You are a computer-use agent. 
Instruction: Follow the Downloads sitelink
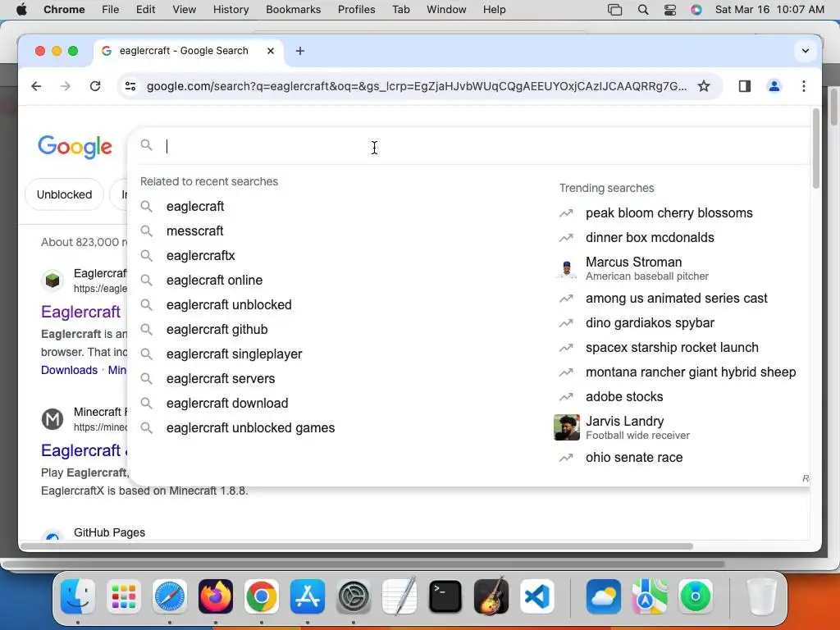coord(69,370)
